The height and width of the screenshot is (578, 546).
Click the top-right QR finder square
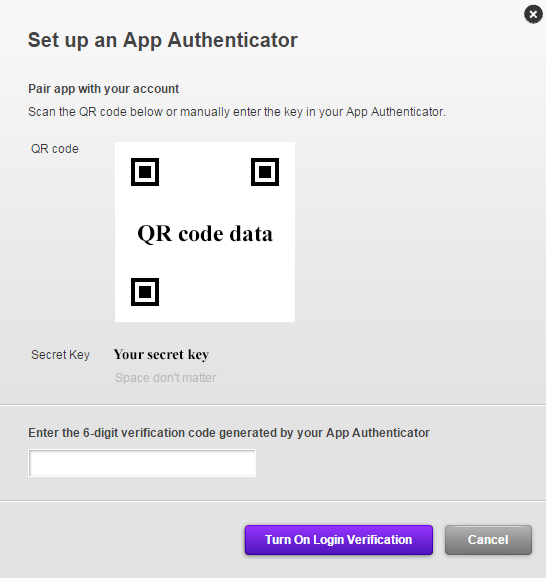(265, 172)
